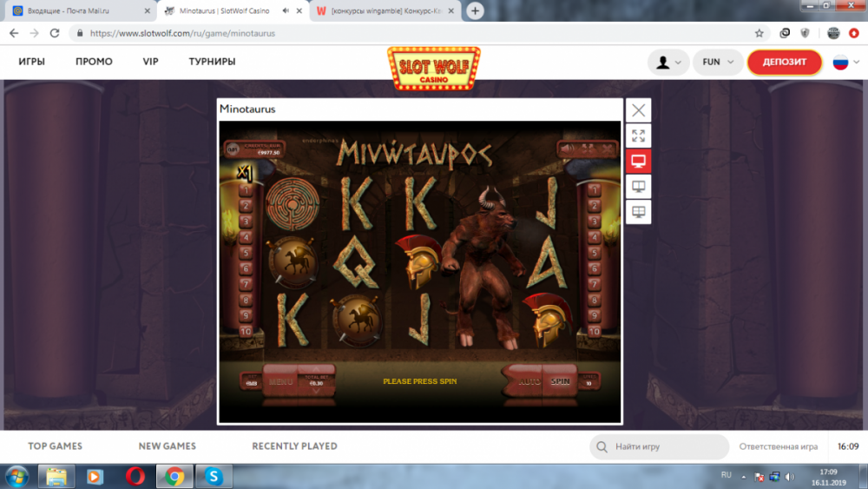Open Skype from the Windows taskbar
Image resolution: width=868 pixels, height=489 pixels.
pos(214,476)
